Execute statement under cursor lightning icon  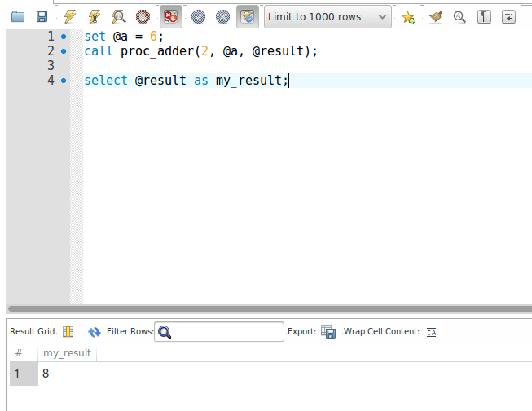[x=94, y=16]
